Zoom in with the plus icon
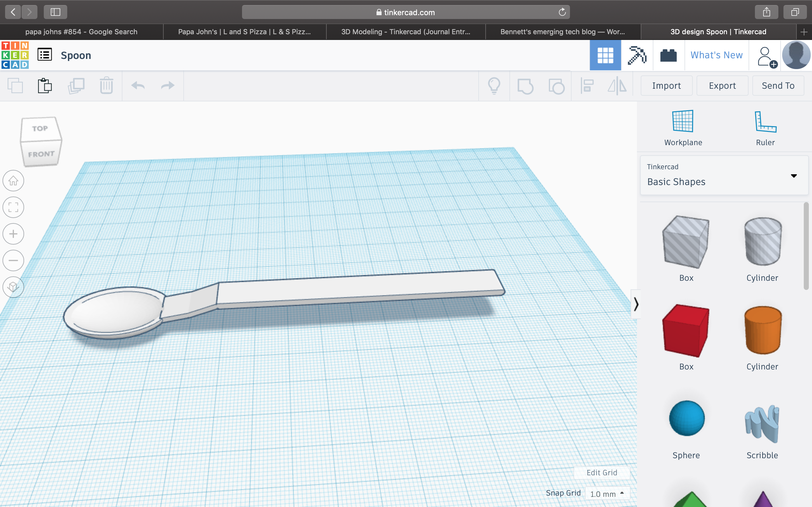 [x=13, y=234]
